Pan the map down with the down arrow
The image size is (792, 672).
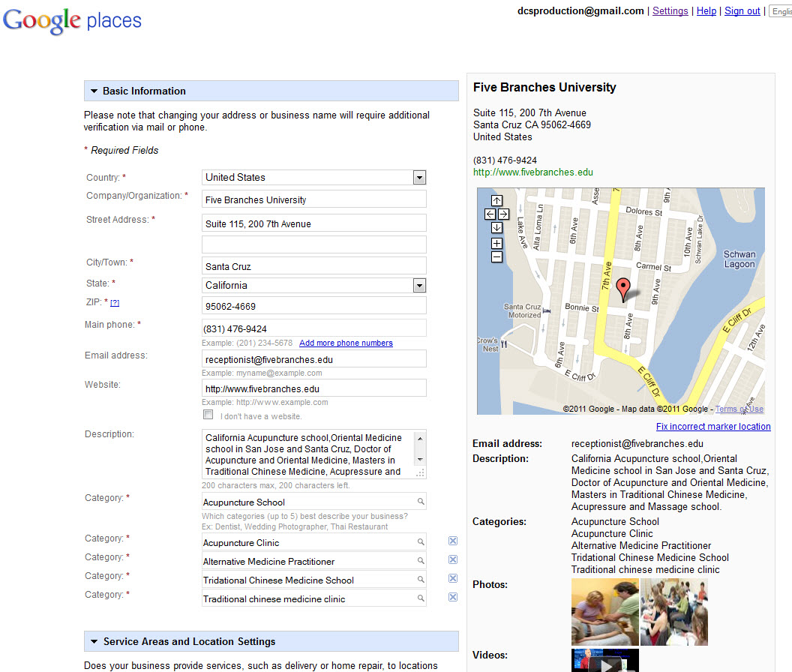496,228
